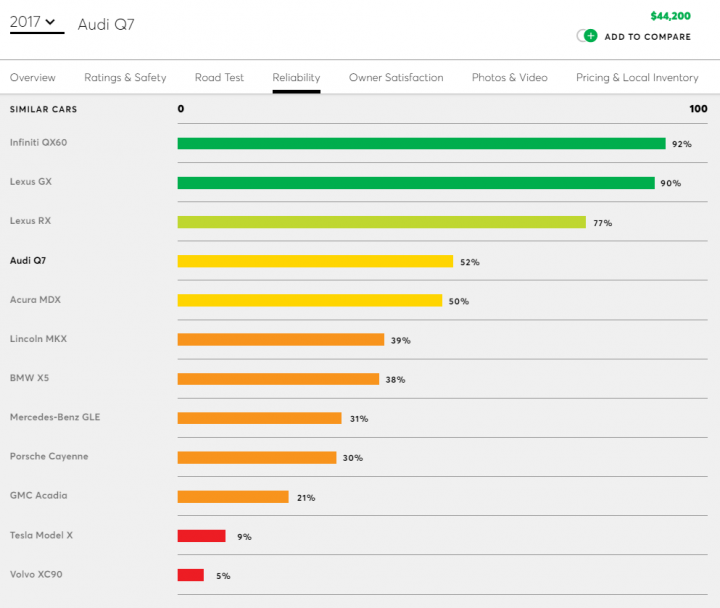Click the 100 scale label

(x=698, y=109)
